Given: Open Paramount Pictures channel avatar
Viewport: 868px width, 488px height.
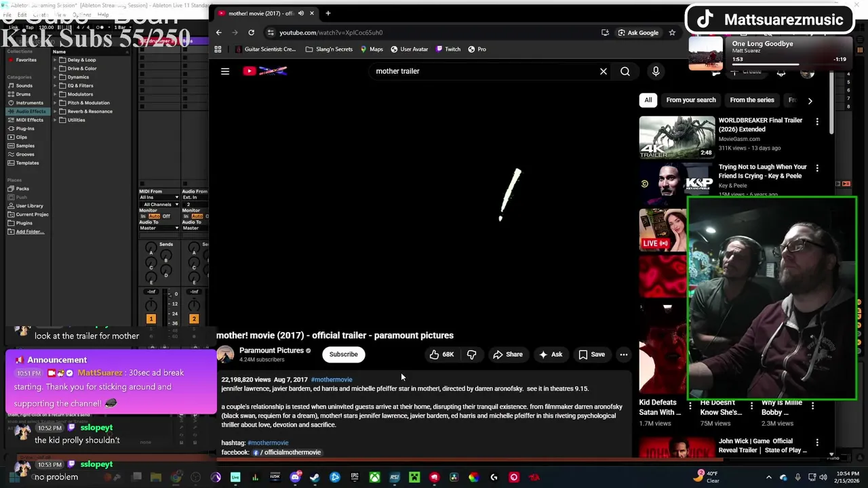Looking at the screenshot, I should pos(225,354).
